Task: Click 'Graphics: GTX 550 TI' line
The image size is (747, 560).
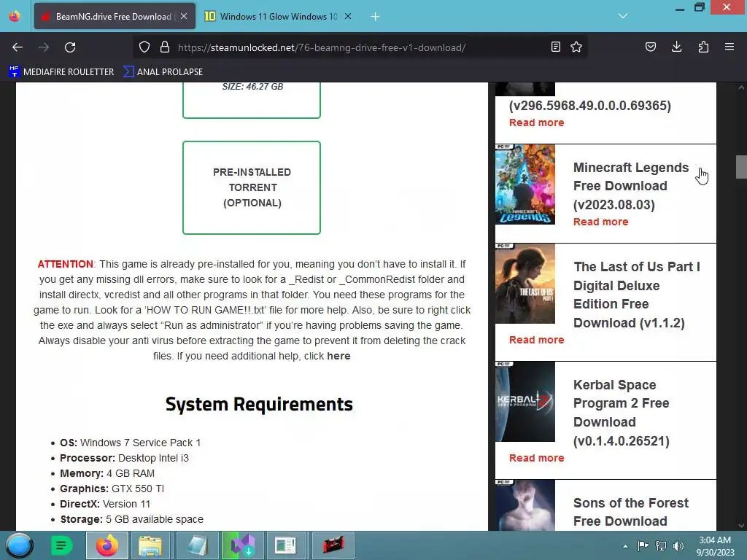Action: [x=112, y=489]
